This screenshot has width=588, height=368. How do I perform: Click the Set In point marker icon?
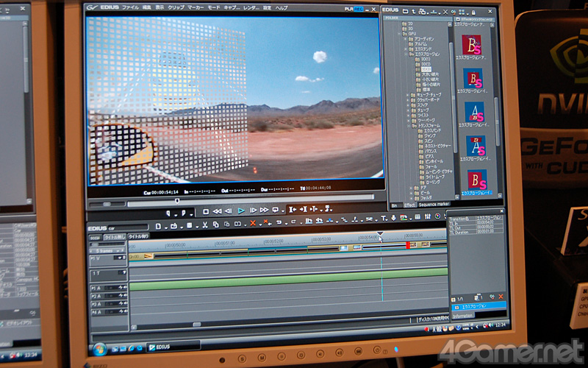(x=168, y=213)
